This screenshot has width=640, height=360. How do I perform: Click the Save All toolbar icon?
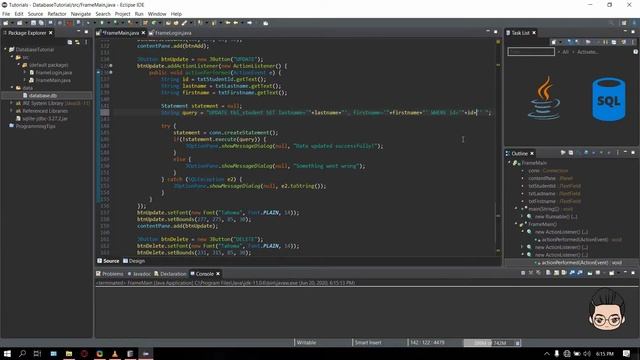41,23
